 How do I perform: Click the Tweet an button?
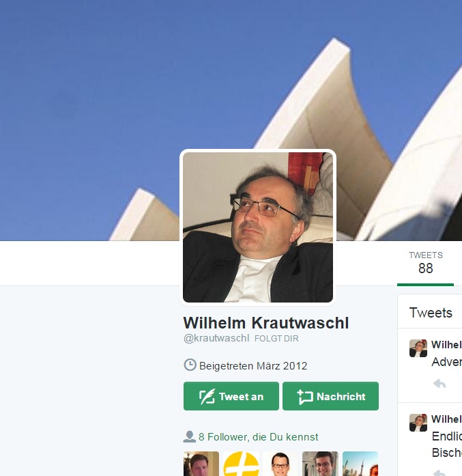[231, 396]
